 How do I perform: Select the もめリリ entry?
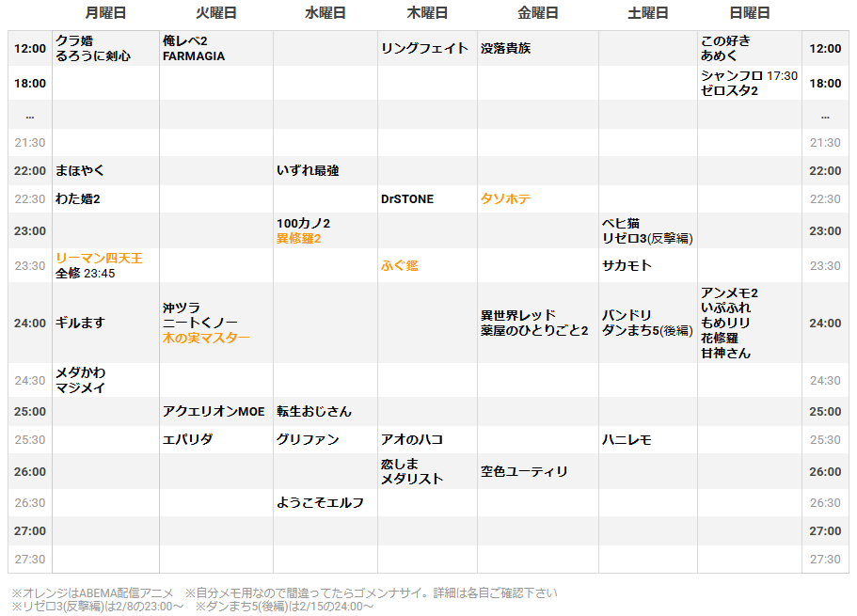726,323
